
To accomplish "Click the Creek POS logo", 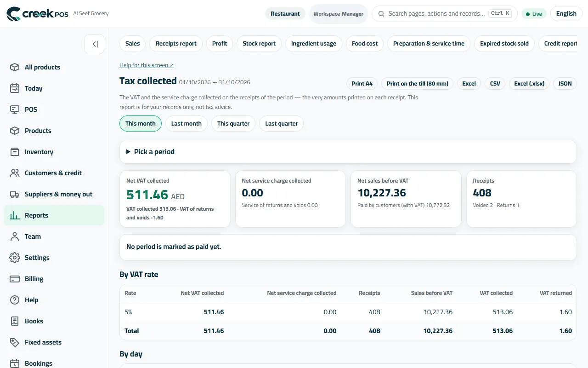I will point(37,14).
